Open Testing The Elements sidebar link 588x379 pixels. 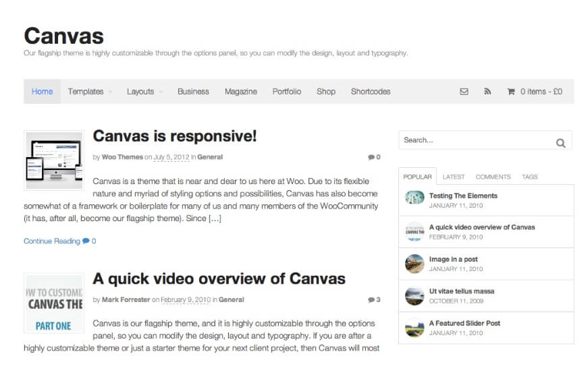click(463, 196)
